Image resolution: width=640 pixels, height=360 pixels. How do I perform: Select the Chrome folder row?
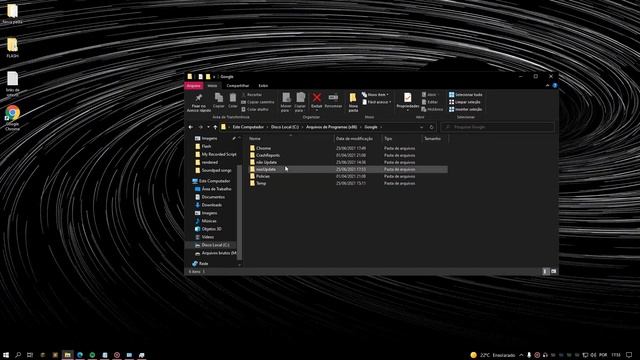click(x=348, y=149)
